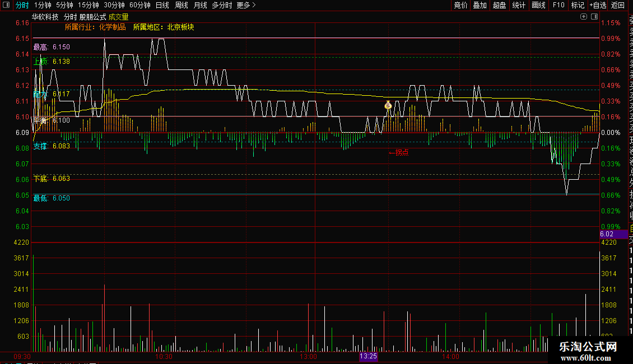Toggle the left sidebar panel icon

6,5
